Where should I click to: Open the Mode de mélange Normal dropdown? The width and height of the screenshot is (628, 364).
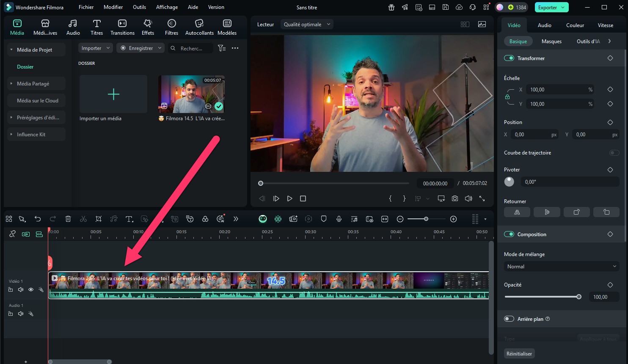562,266
